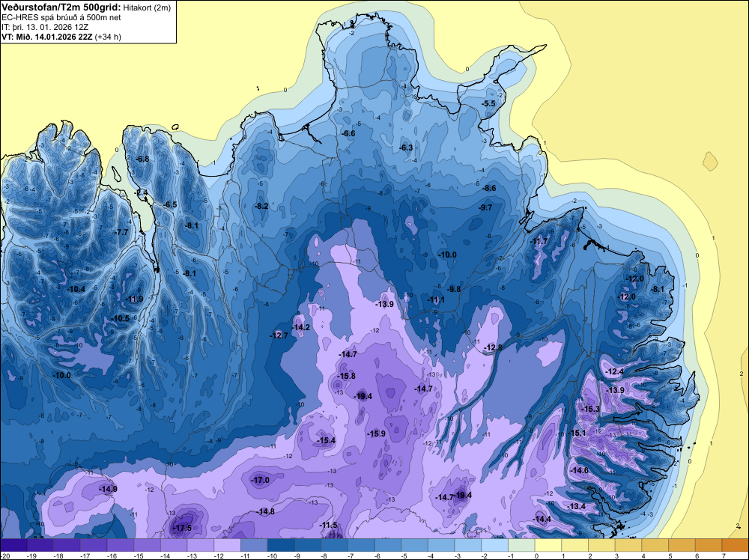Screen dimensions: 749x560
Task: Click the -15.8 temperature label
Action: point(346,376)
